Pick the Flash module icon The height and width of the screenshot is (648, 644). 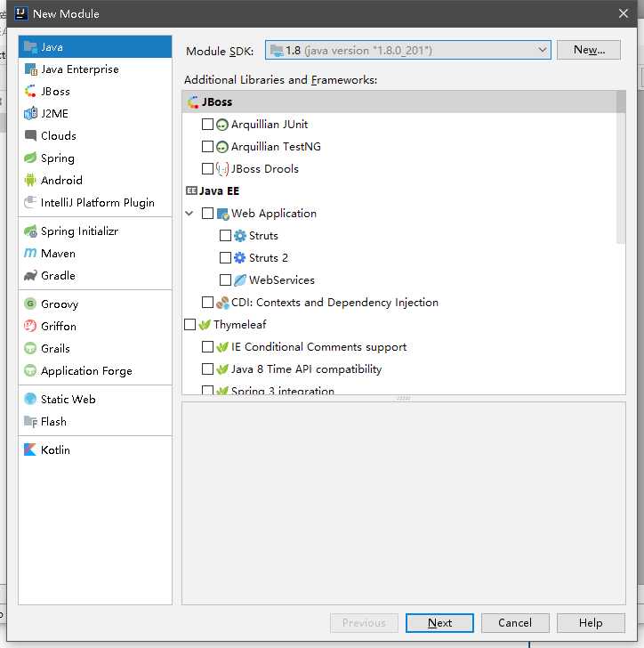coord(30,421)
